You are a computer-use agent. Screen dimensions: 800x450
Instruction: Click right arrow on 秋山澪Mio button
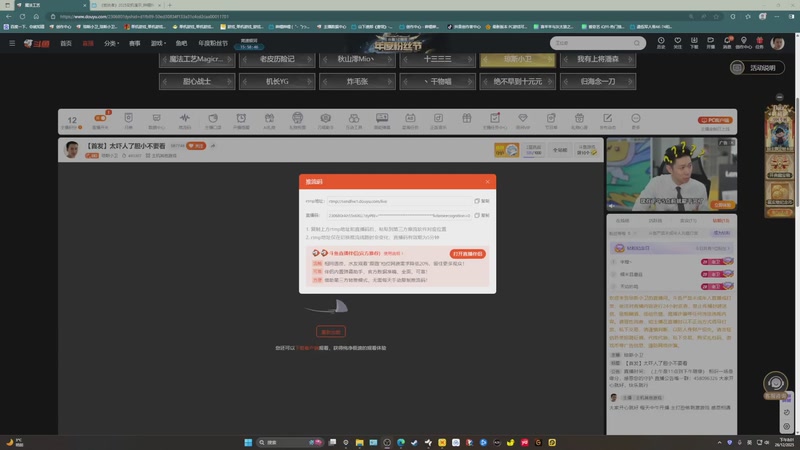[389, 59]
